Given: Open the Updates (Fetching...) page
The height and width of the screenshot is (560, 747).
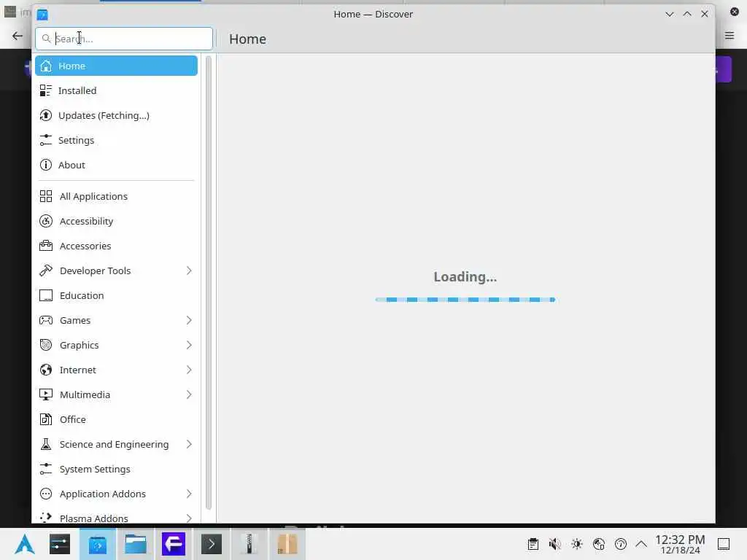Looking at the screenshot, I should (116, 115).
